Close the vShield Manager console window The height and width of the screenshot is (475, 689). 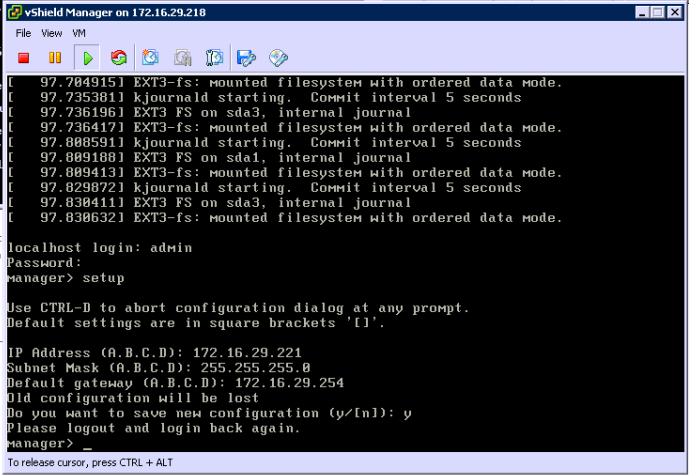pyautogui.click(x=675, y=11)
